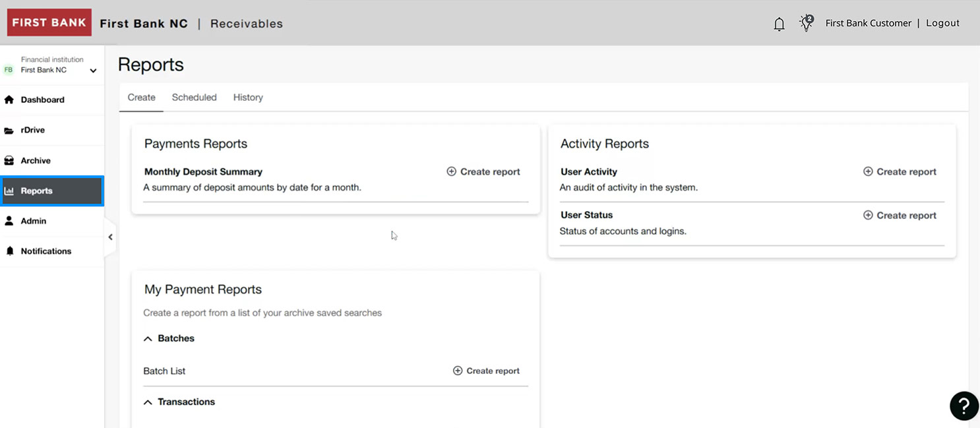Image resolution: width=980 pixels, height=428 pixels.
Task: Click the Dashboard home icon
Action: 9,100
